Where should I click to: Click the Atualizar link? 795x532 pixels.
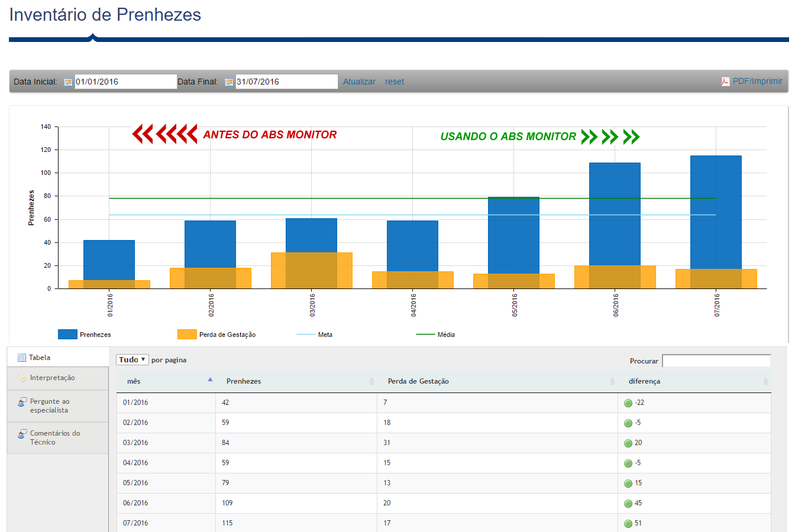[x=359, y=82]
